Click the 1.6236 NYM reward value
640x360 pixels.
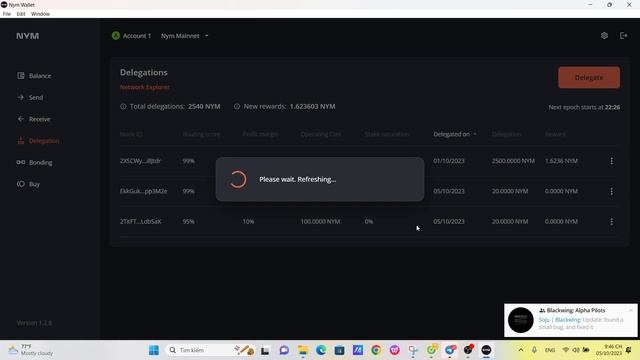click(561, 161)
